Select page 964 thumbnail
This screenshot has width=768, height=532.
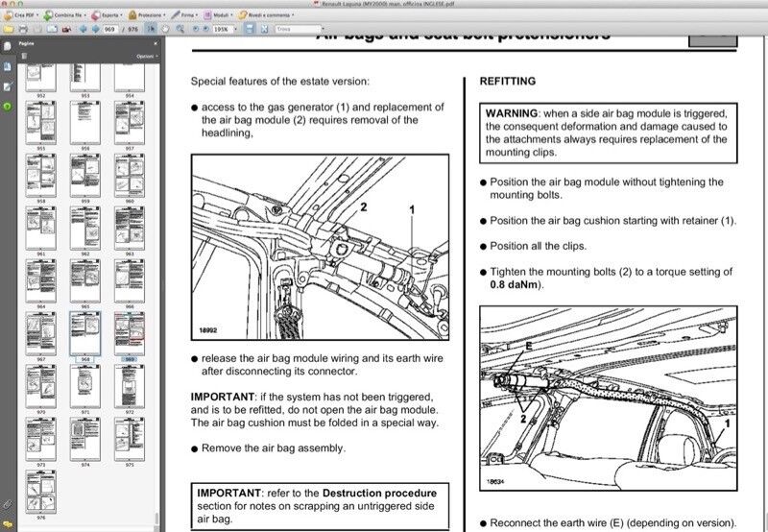coord(40,280)
